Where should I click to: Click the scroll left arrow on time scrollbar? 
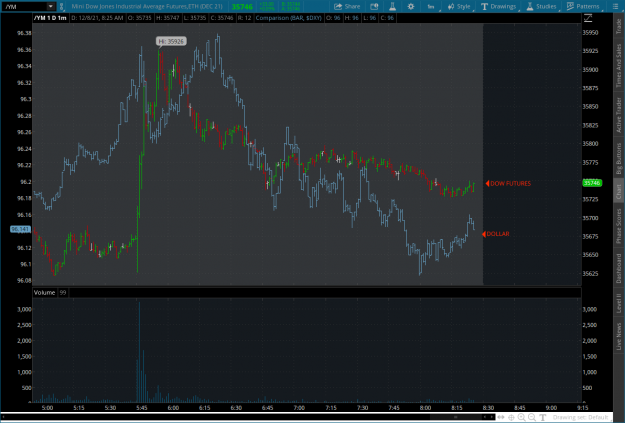(x=485, y=417)
